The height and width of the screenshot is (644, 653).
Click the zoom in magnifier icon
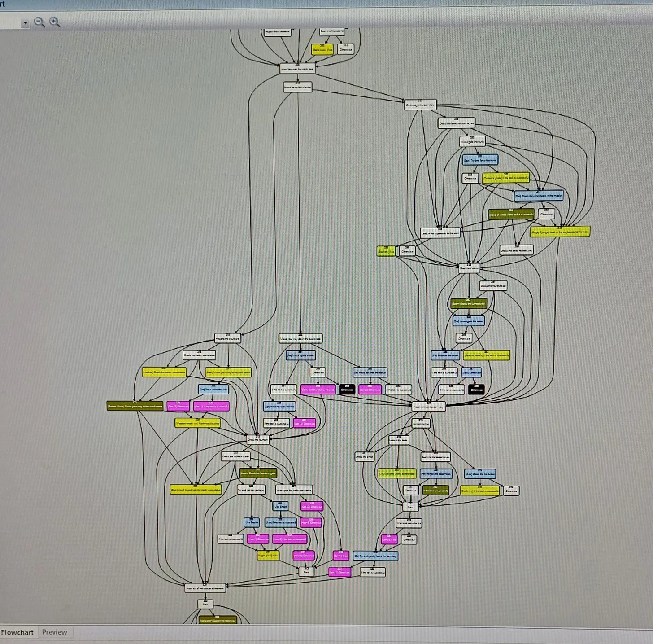point(55,22)
